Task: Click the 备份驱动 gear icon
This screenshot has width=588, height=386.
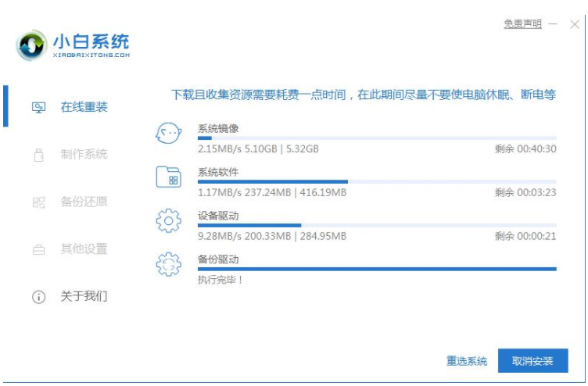Action: click(168, 265)
